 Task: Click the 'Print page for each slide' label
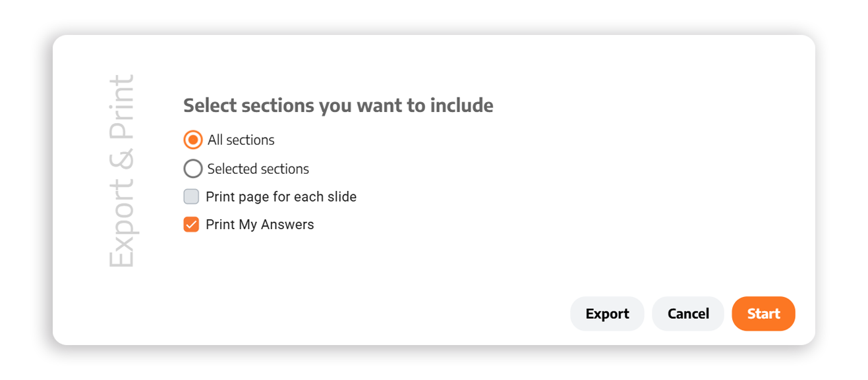point(281,196)
